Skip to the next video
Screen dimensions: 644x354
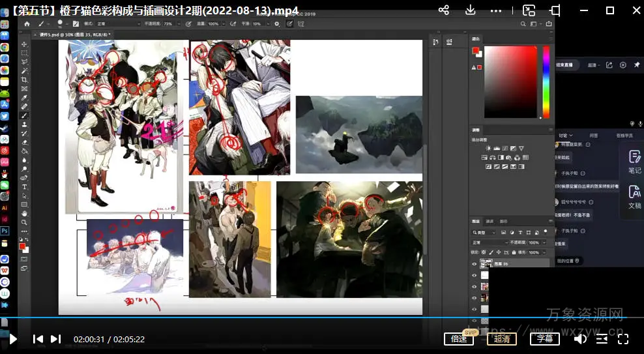55,339
